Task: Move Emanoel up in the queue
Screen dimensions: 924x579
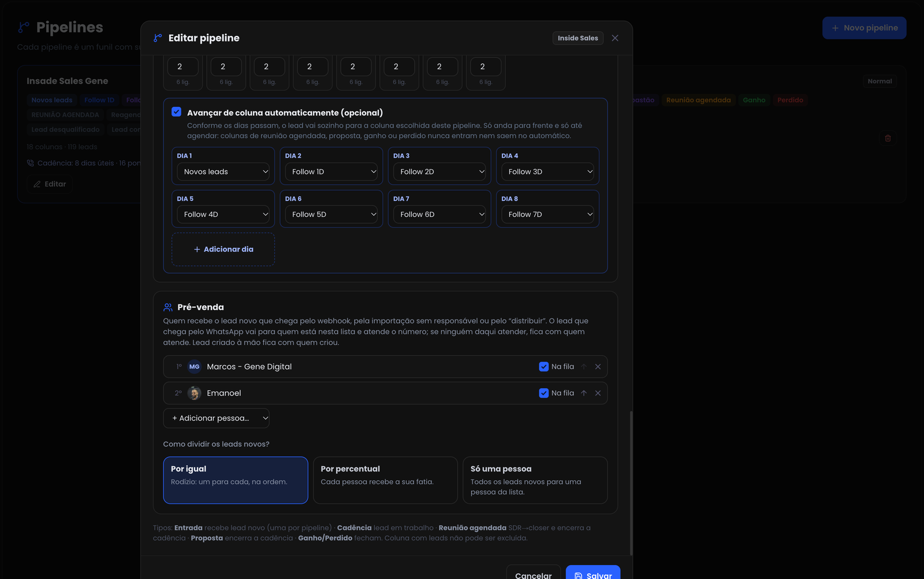Action: click(584, 393)
